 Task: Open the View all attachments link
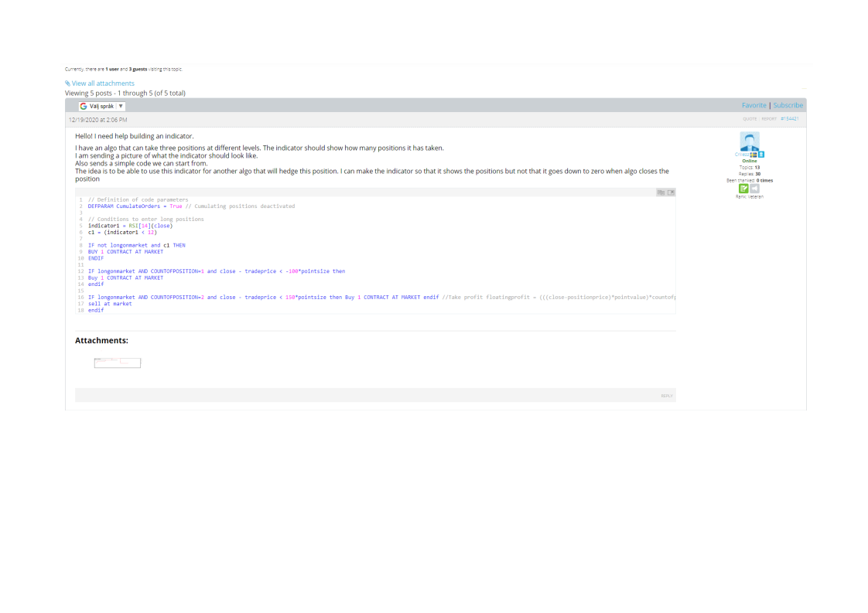coord(103,83)
